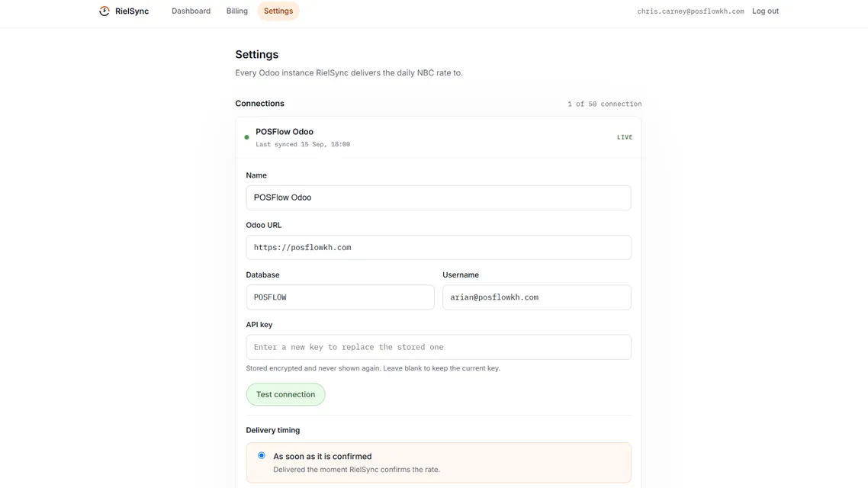
Task: Click the API key input box
Action: (439, 347)
